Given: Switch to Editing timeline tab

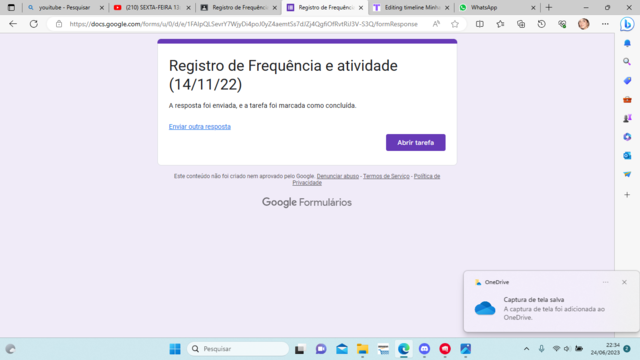Looking at the screenshot, I should click(411, 7).
